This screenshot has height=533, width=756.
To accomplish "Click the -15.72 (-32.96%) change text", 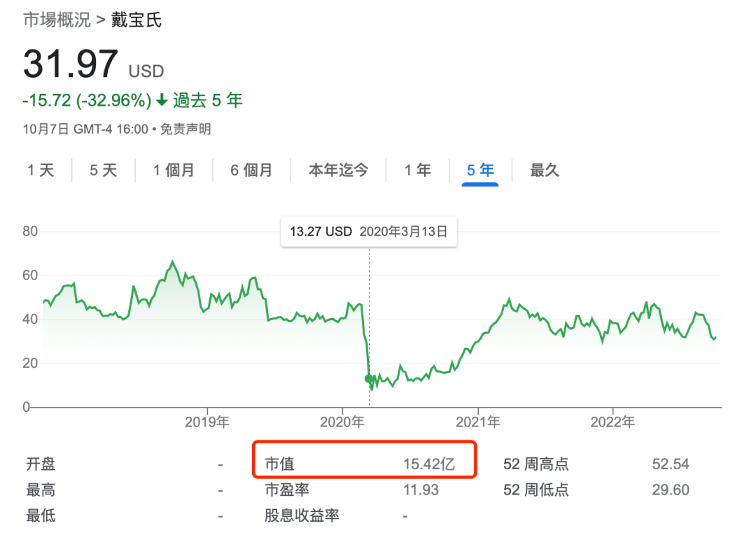I will (x=87, y=100).
